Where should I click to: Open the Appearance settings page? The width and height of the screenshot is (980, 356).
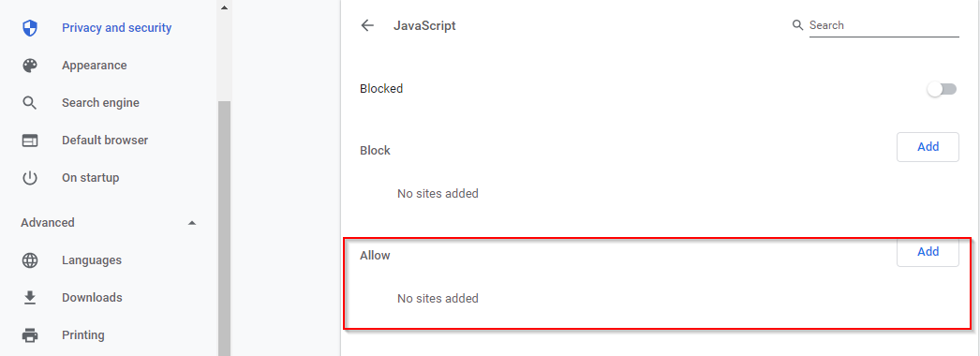click(x=95, y=66)
